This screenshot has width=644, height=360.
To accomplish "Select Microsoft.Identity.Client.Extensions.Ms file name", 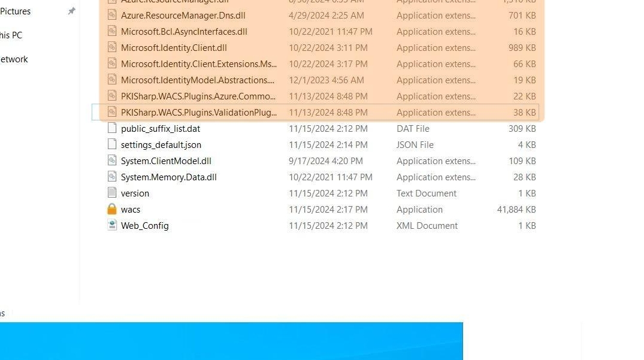I will (x=199, y=64).
